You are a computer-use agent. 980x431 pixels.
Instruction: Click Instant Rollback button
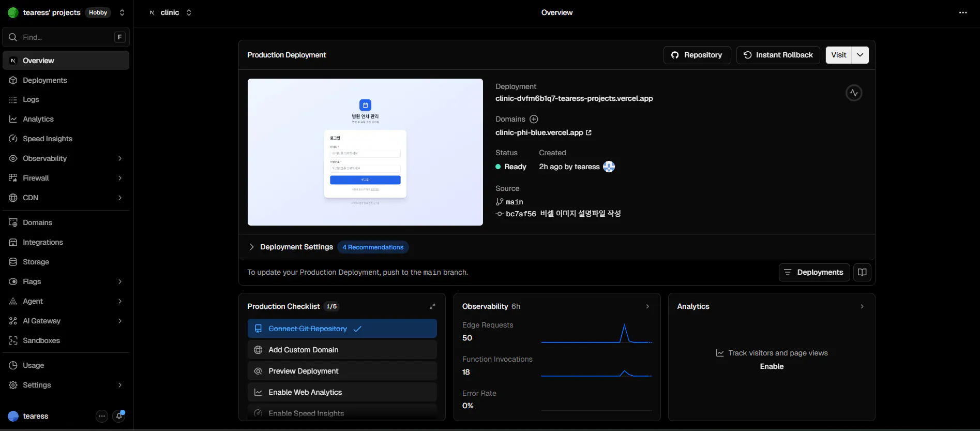click(x=778, y=55)
